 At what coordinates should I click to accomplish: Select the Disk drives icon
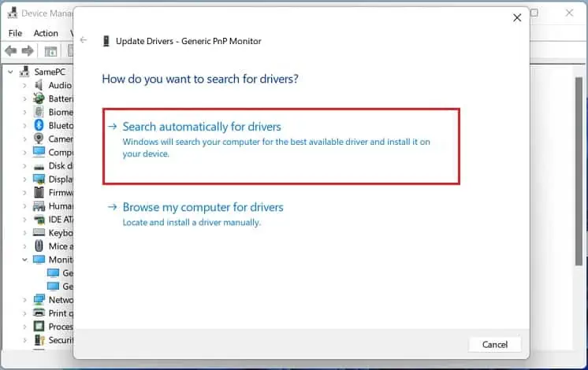pyautogui.click(x=39, y=167)
